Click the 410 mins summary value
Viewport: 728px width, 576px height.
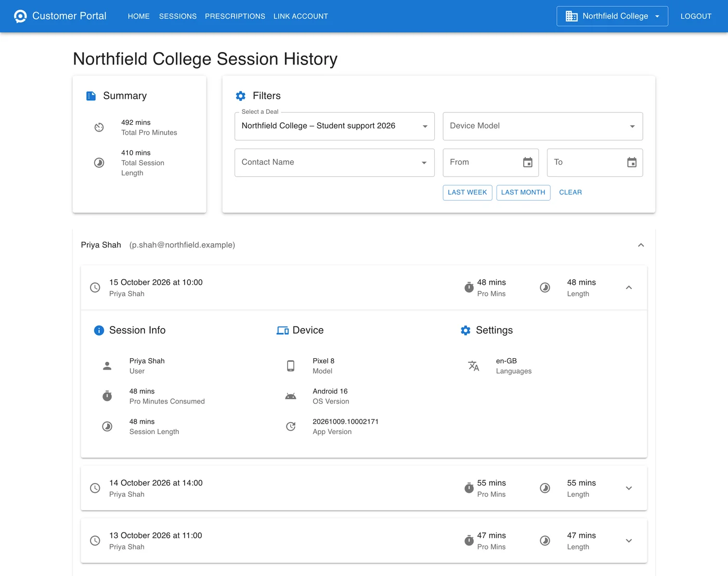[x=136, y=153]
